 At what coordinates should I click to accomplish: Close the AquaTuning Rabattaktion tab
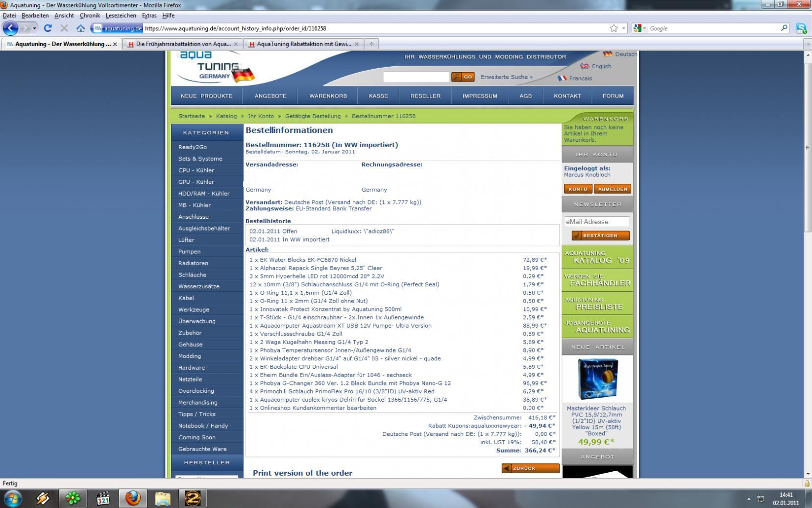[357, 44]
